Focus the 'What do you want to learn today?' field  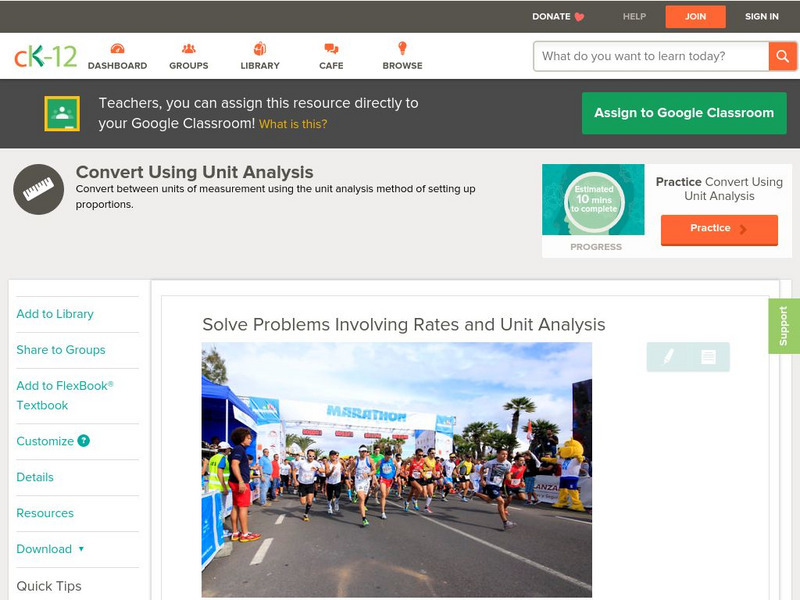click(x=650, y=56)
